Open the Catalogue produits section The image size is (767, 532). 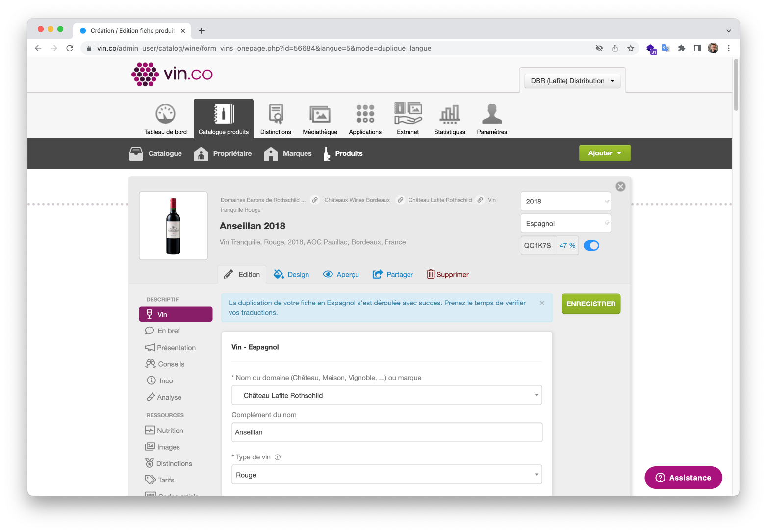(x=224, y=119)
